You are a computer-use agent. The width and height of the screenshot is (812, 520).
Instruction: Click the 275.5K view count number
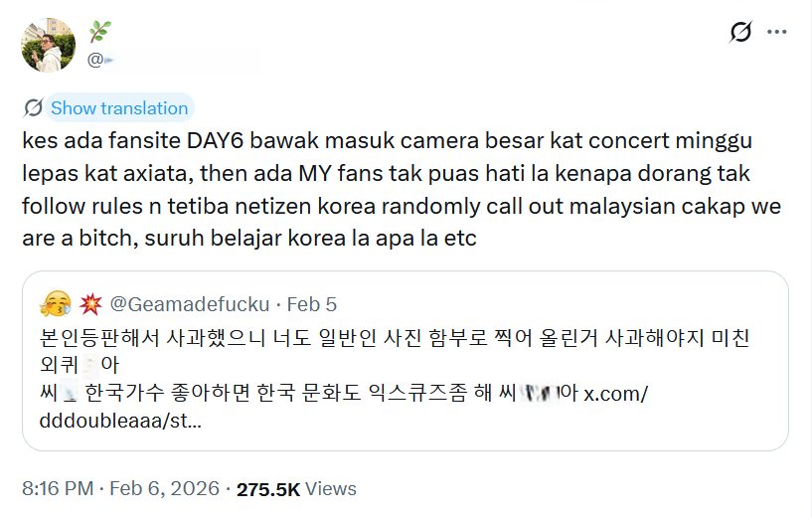point(267,489)
